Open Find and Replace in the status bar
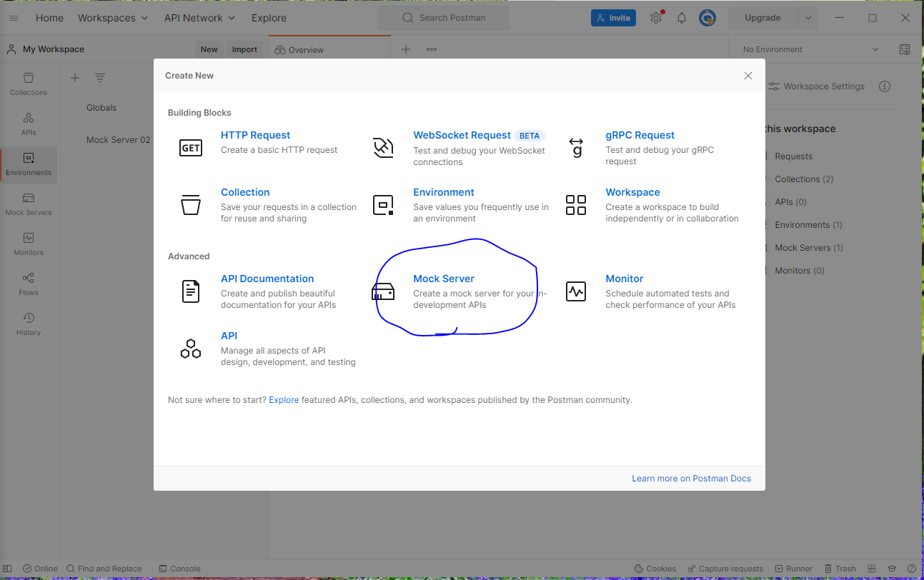Screen dimensions: 924x580 [x=104, y=569]
